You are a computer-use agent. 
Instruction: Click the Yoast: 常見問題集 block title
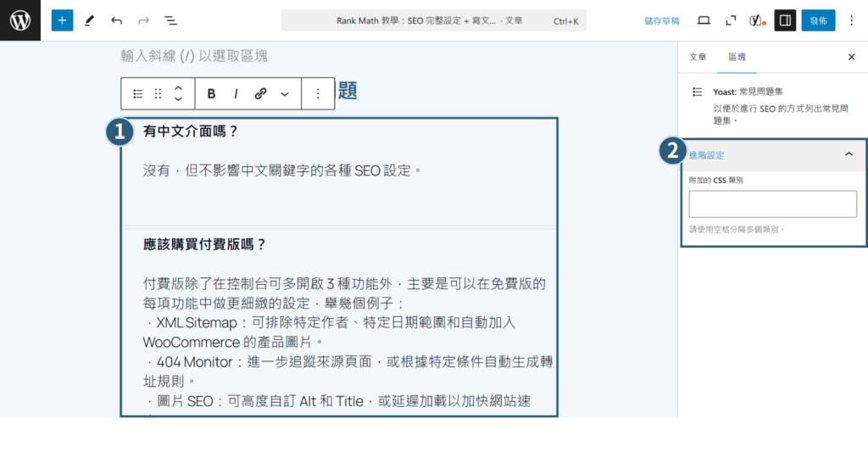748,92
